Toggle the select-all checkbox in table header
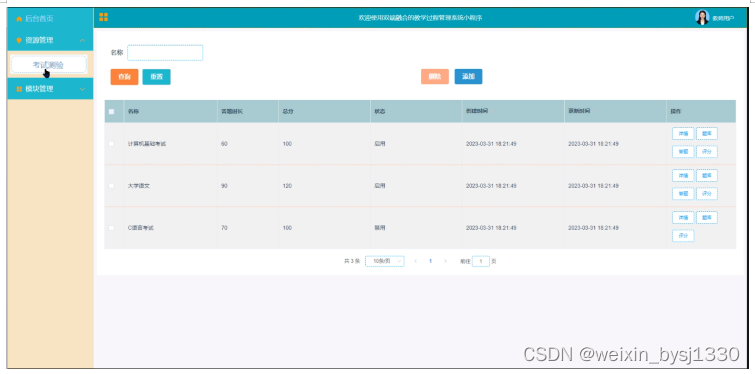755x374 pixels. coord(112,112)
